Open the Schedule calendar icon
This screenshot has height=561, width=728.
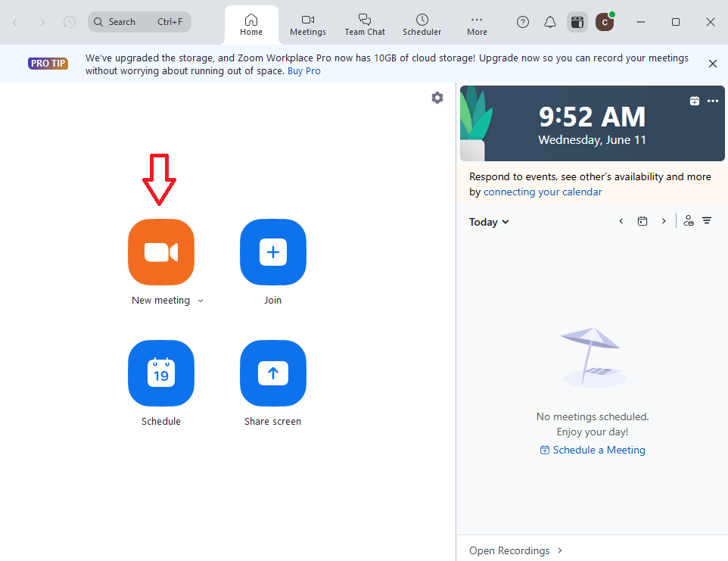tap(161, 373)
